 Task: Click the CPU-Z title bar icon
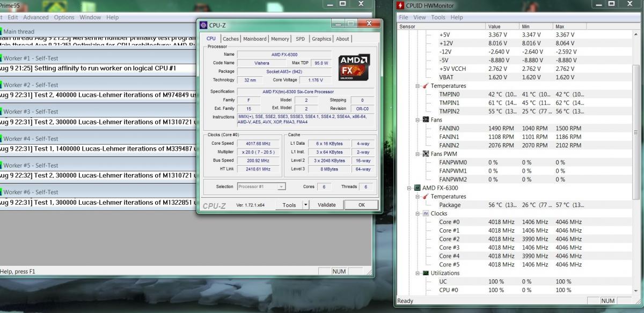[x=203, y=25]
